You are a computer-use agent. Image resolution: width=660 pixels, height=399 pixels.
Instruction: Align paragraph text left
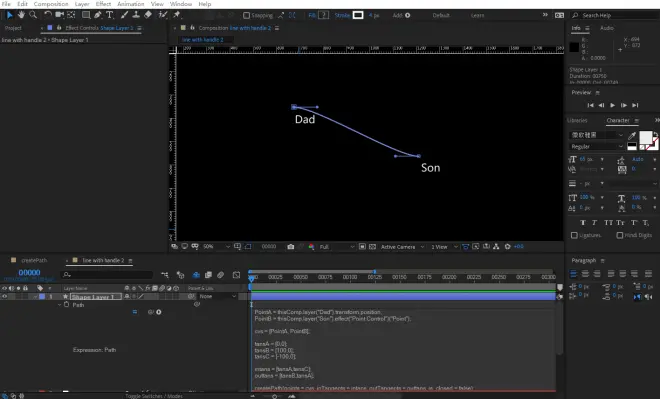pyautogui.click(x=573, y=274)
